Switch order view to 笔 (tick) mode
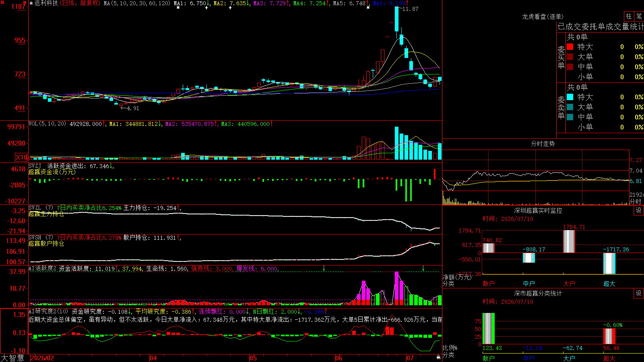This screenshot has width=644, height=362. click(x=639, y=16)
